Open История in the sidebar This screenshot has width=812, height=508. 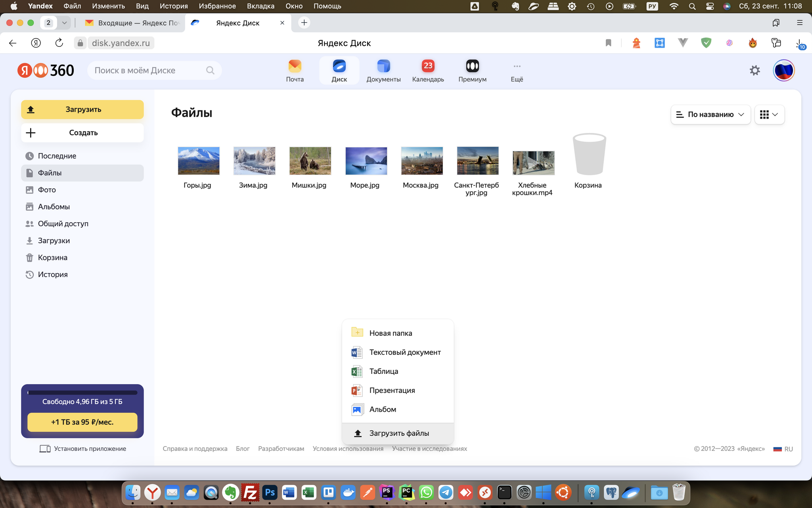pyautogui.click(x=82, y=275)
